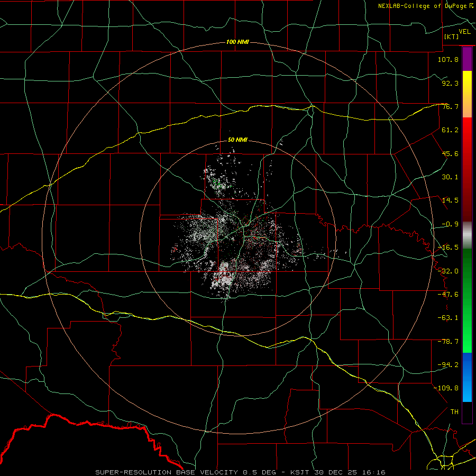Click the 30.1 velocity scale value
This screenshot has width=476, height=476.
[450, 177]
